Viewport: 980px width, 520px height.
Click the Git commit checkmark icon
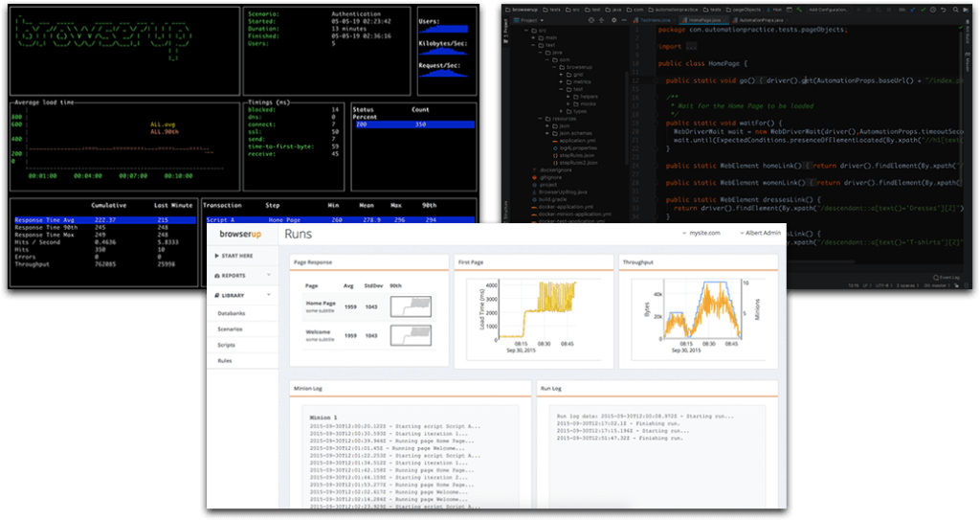coord(924,10)
